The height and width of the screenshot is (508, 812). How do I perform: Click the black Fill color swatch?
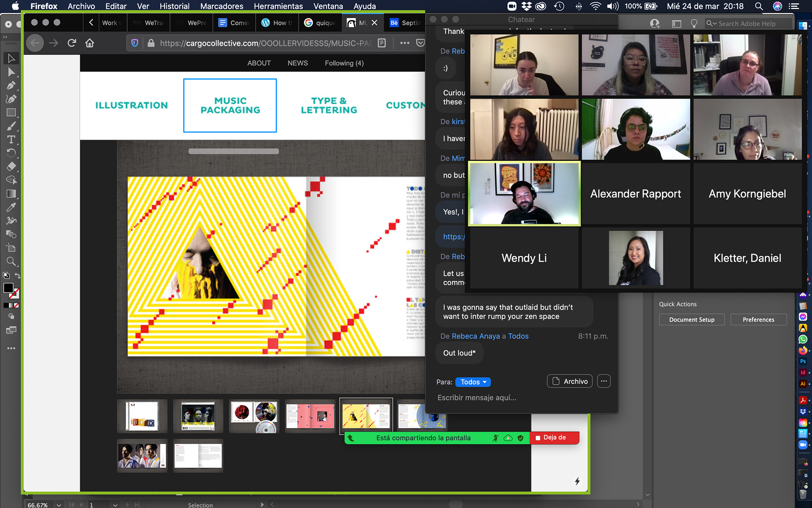pyautogui.click(x=8, y=288)
